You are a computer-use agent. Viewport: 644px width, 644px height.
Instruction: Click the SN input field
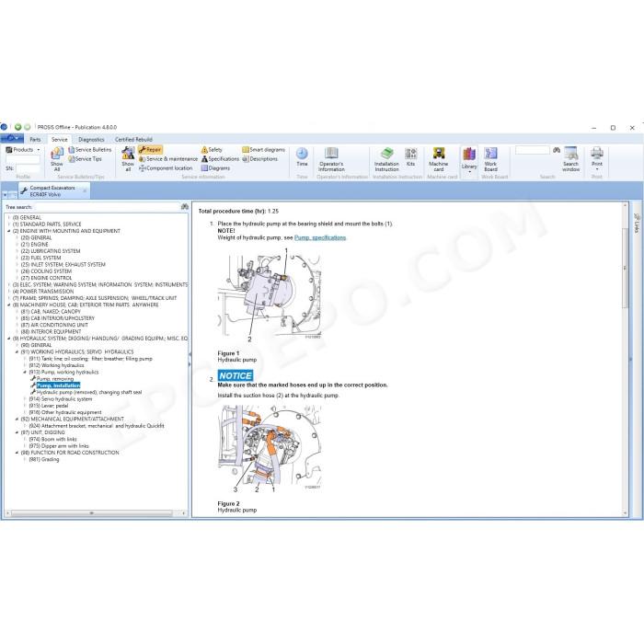pos(28,168)
